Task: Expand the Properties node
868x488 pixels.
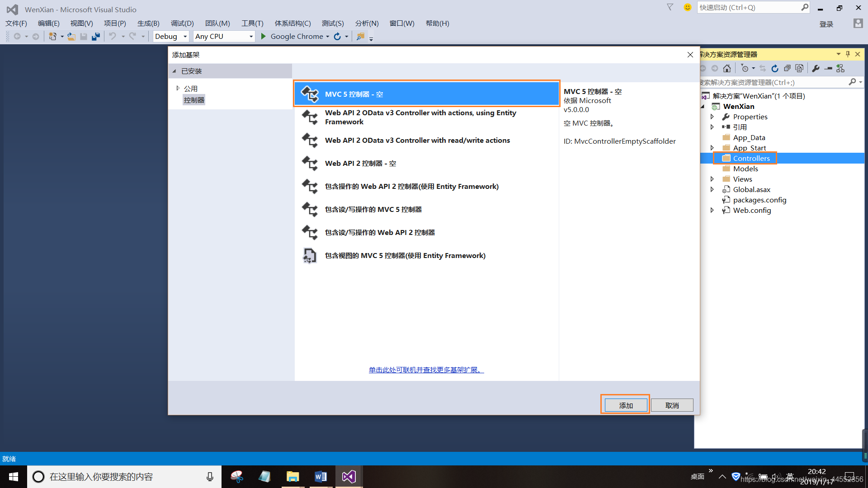Action: 712,117
